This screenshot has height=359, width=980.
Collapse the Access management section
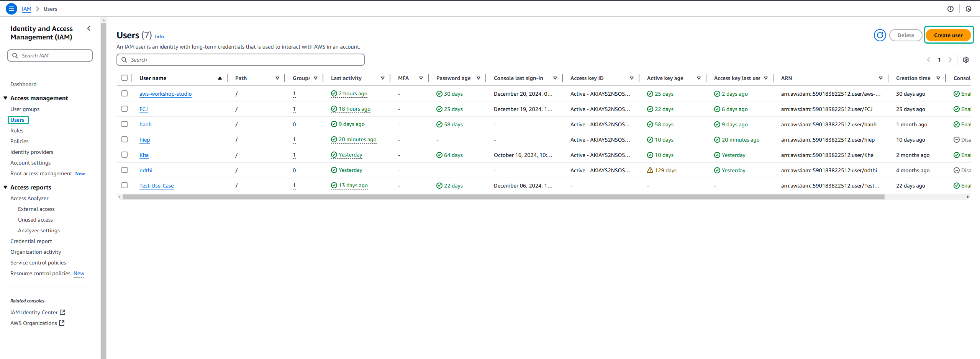coord(5,98)
